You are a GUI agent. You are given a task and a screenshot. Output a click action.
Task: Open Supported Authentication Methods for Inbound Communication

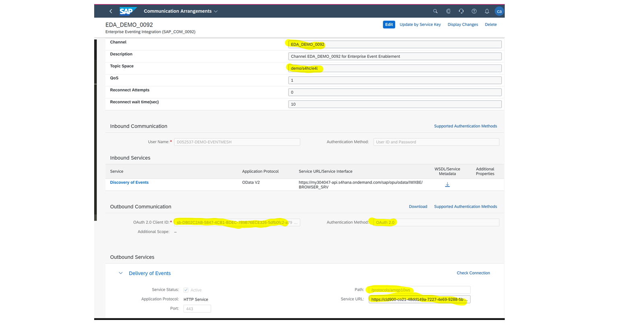pos(465,126)
